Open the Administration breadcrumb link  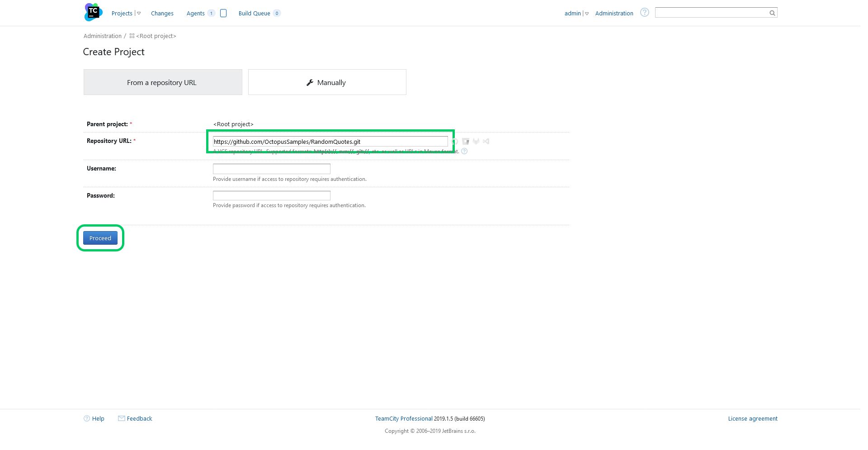[103, 36]
